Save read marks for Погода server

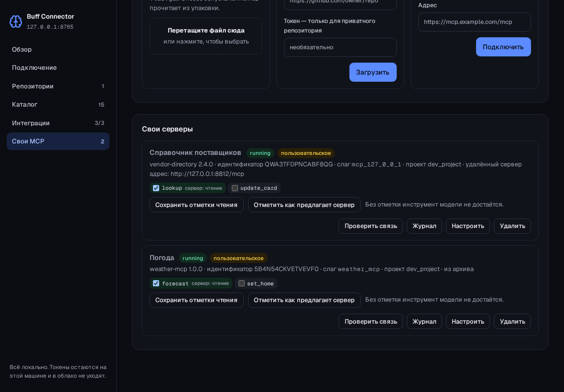[x=196, y=300]
